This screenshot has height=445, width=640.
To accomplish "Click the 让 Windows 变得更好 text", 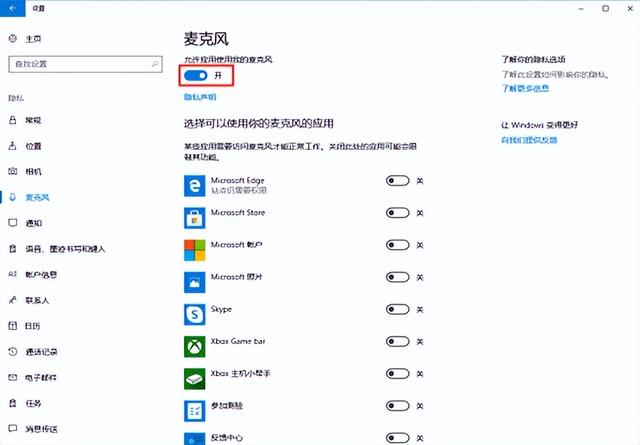I will pos(540,125).
